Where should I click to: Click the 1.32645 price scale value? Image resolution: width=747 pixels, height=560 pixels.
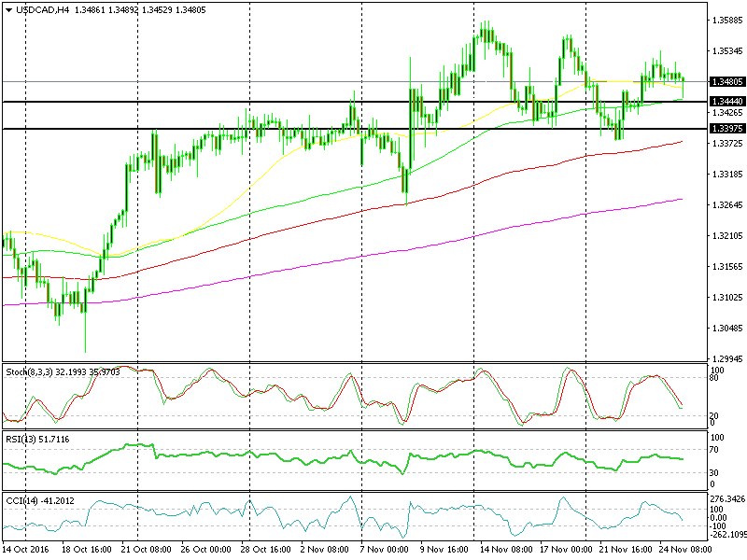click(x=727, y=205)
